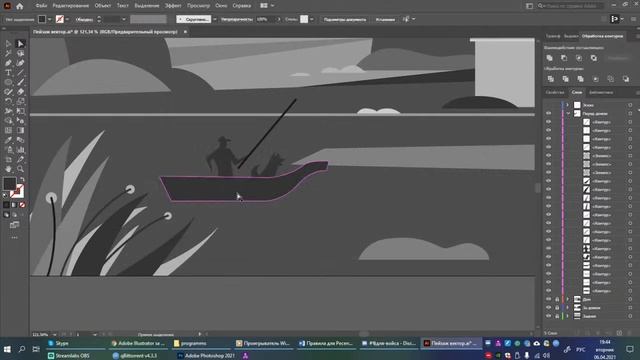Click Exclude in Pathfinder panel
Image resolution: width=640 pixels, height=360 pixels.
click(x=593, y=58)
